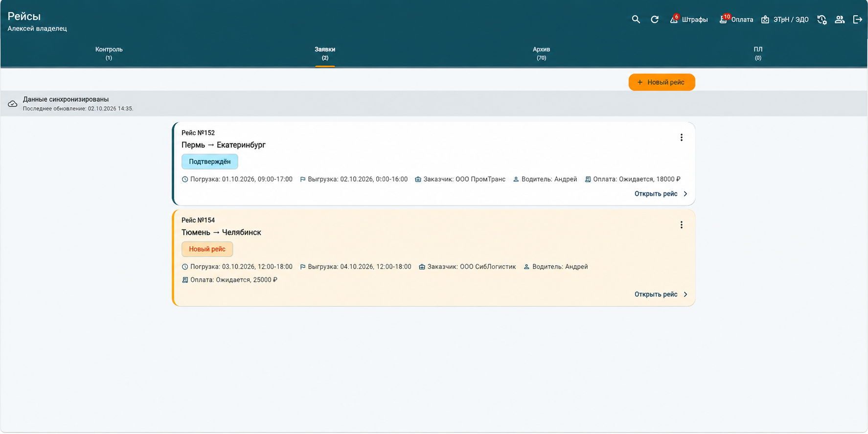Click the cloud sync status icon
This screenshot has height=434, width=868.
pyautogui.click(x=13, y=104)
